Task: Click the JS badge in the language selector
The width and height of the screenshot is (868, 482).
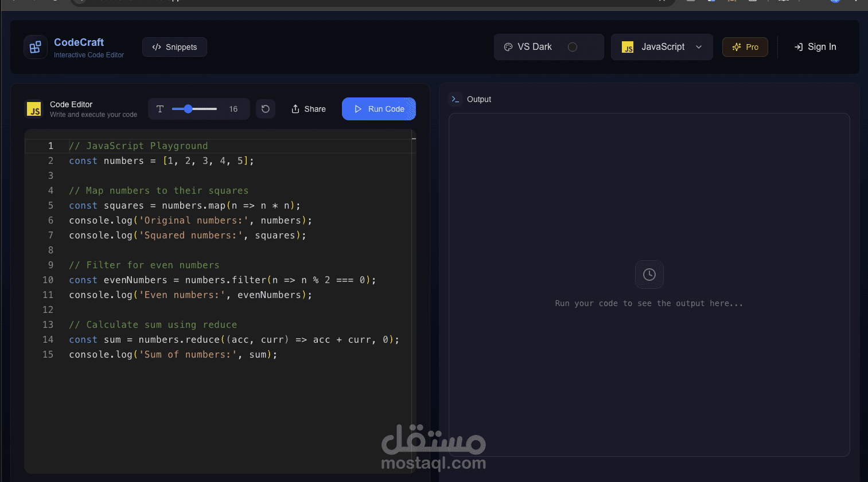Action: coord(627,47)
